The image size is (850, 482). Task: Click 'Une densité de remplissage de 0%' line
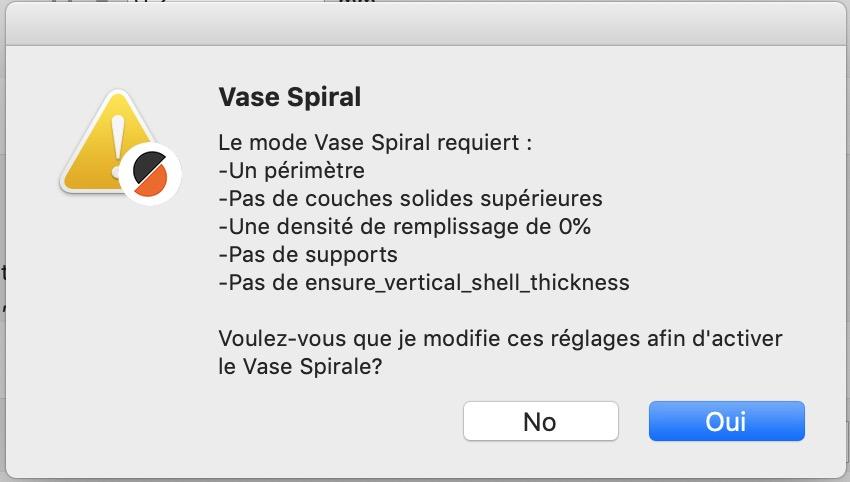(x=404, y=226)
